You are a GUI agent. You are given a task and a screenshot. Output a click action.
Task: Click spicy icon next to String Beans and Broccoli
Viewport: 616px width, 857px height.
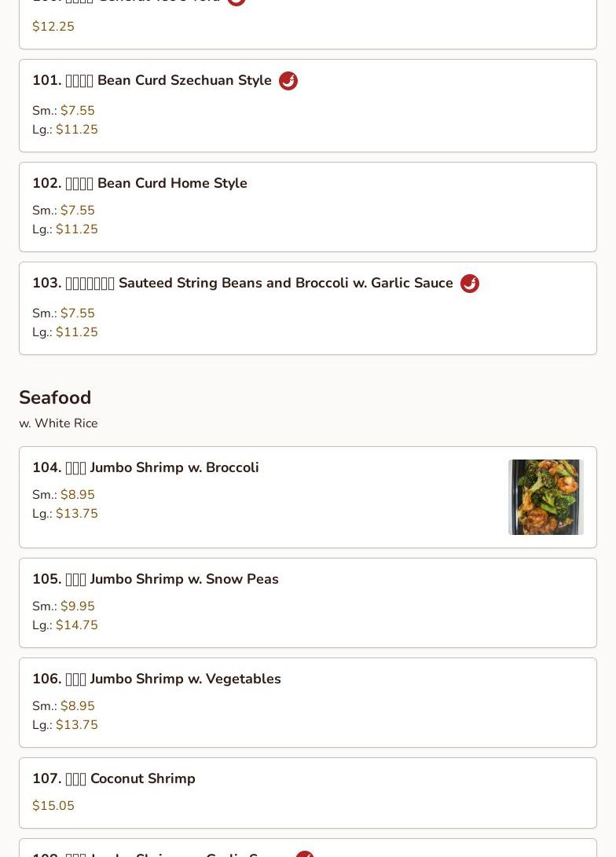470,284
